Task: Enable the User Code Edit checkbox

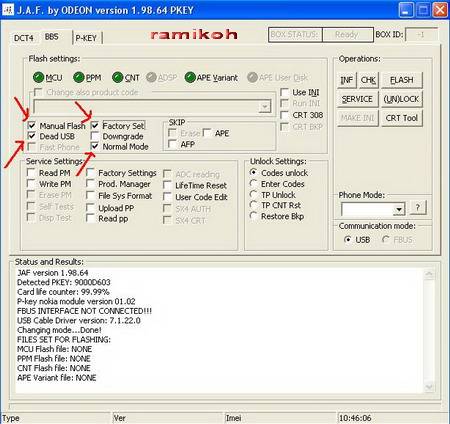Action: [167, 197]
